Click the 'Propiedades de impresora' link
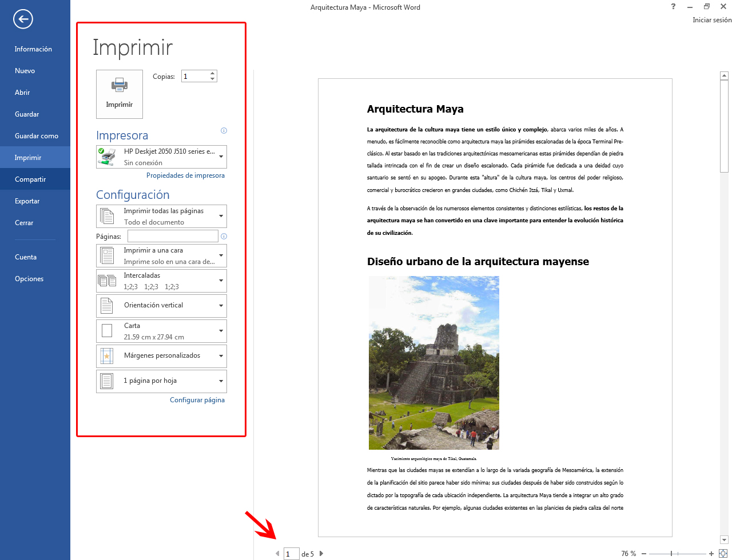 185,175
